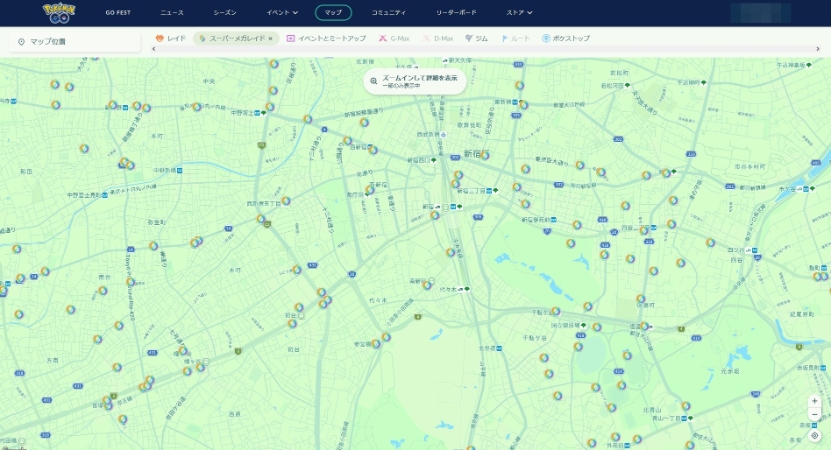Click the 新宿西口 station label
This screenshot has height=450, width=831.
pyautogui.click(x=422, y=160)
